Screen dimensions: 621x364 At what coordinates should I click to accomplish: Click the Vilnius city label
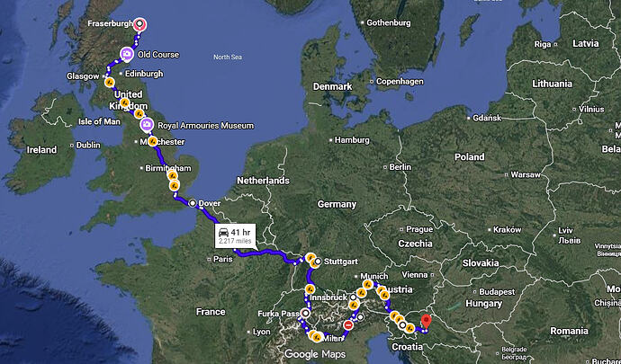(591, 109)
